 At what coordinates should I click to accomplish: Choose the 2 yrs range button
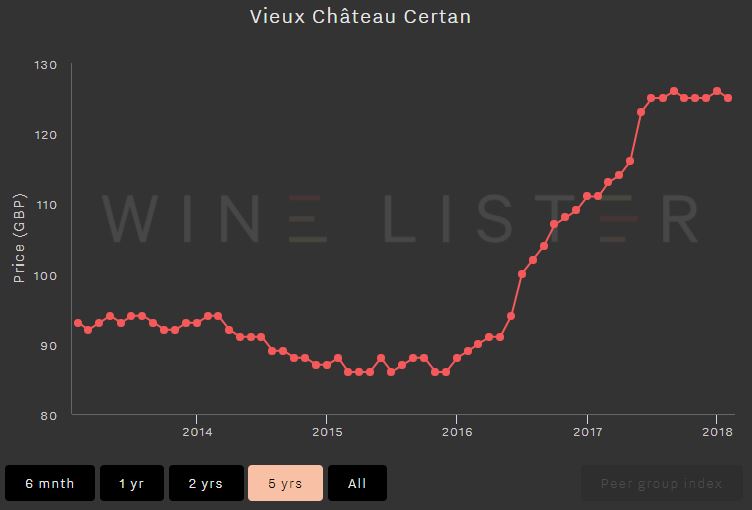coord(206,483)
